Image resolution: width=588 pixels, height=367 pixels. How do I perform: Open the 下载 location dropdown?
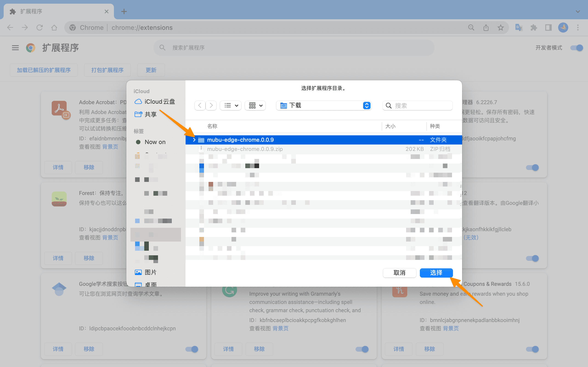[323, 105]
